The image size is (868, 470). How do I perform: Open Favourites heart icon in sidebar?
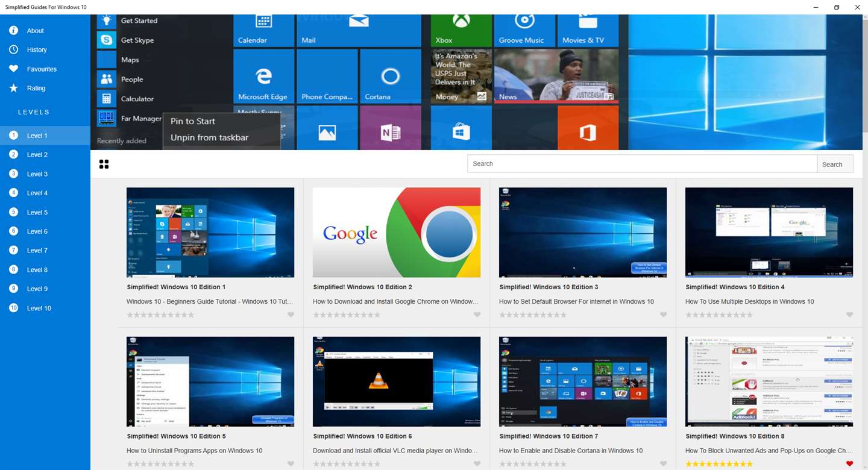coord(13,69)
